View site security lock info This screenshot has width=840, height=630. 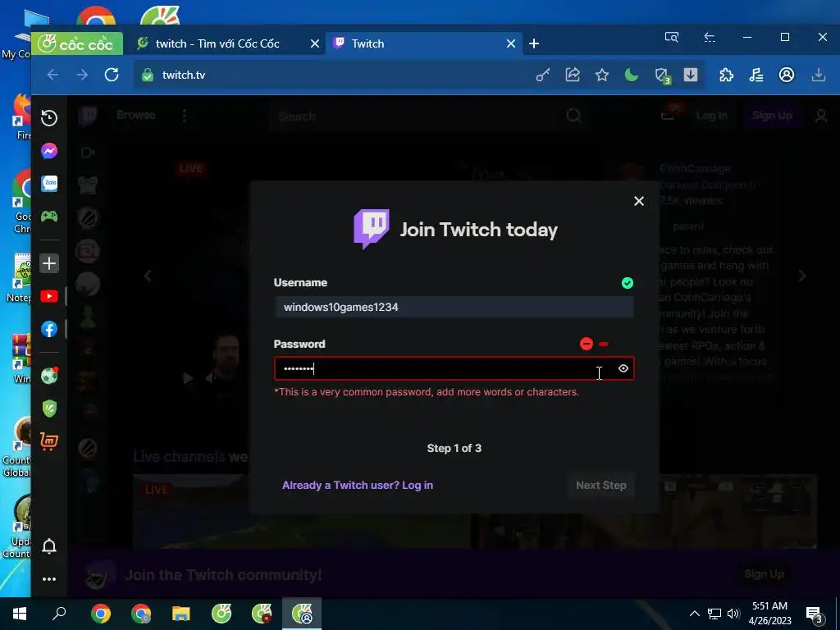(148, 75)
